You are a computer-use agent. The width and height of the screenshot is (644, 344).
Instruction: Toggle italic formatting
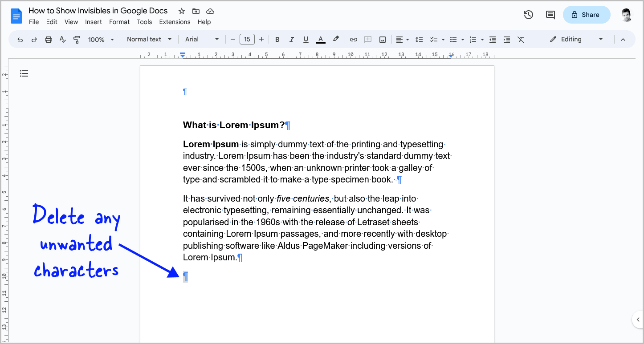292,39
